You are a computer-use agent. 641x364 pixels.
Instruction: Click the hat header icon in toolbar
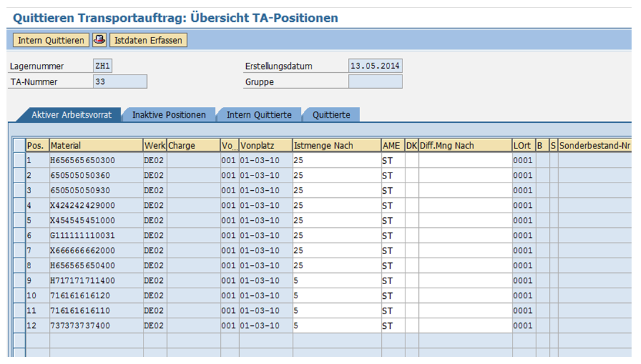(100, 41)
